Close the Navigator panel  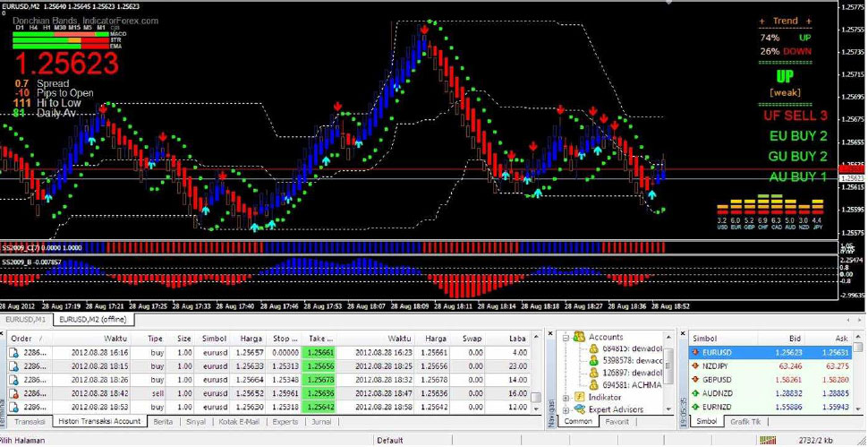pos(550,334)
